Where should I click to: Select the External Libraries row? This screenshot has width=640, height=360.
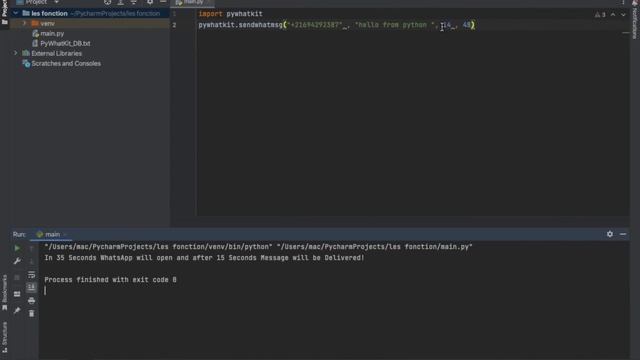coord(56,53)
